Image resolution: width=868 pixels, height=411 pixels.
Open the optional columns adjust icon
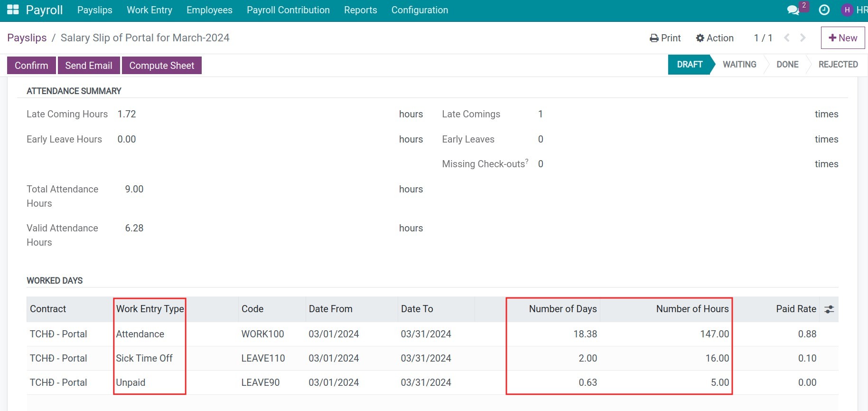pyautogui.click(x=829, y=309)
